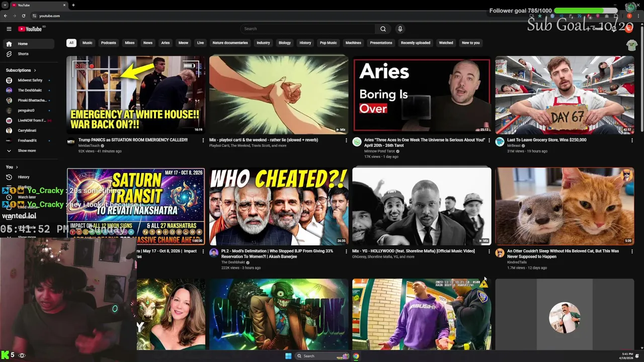Open YG HOLLYWOOD mix thumbnail

click(x=422, y=206)
